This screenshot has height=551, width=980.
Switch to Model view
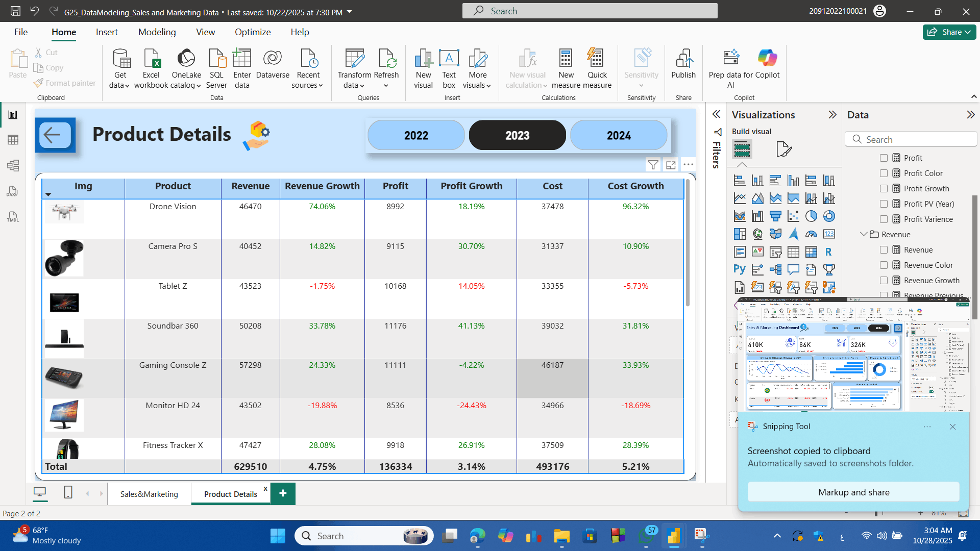13,165
